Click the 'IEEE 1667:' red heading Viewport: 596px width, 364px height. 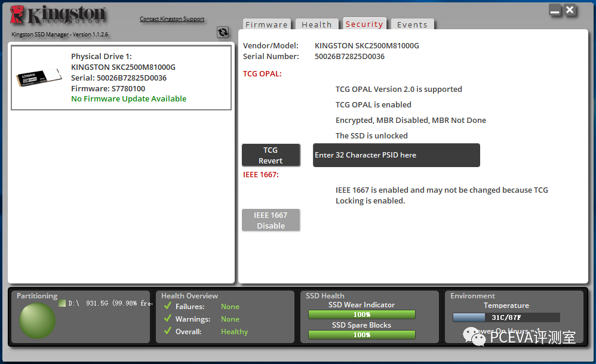pyautogui.click(x=261, y=175)
